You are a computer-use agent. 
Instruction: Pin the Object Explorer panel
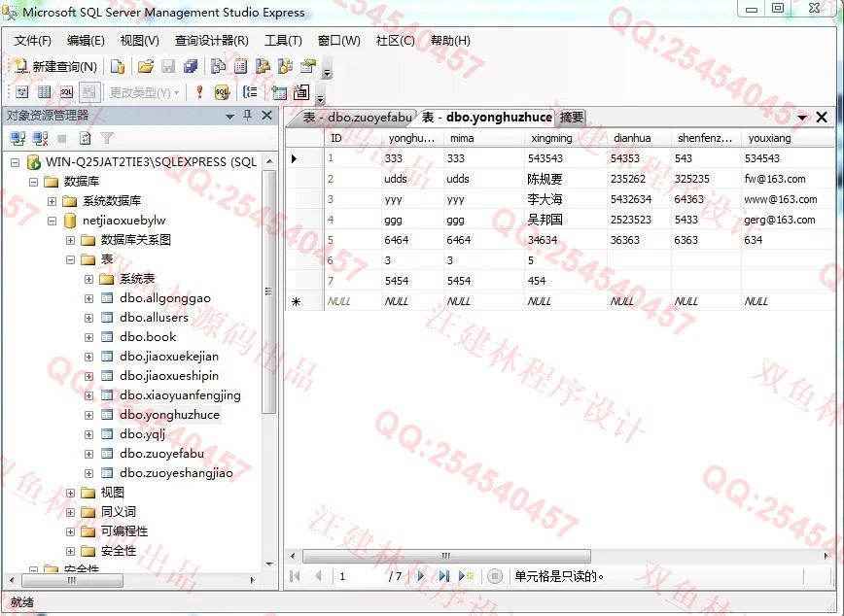pyautogui.click(x=248, y=115)
